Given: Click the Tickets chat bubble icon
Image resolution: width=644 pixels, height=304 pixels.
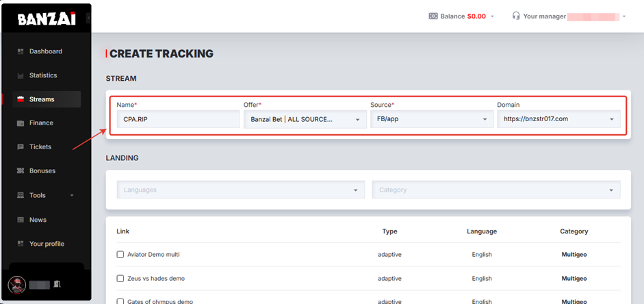Looking at the screenshot, I should [21, 147].
